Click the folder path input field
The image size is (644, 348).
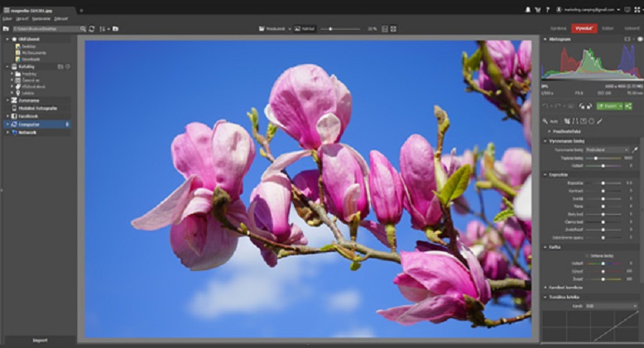coord(46,29)
